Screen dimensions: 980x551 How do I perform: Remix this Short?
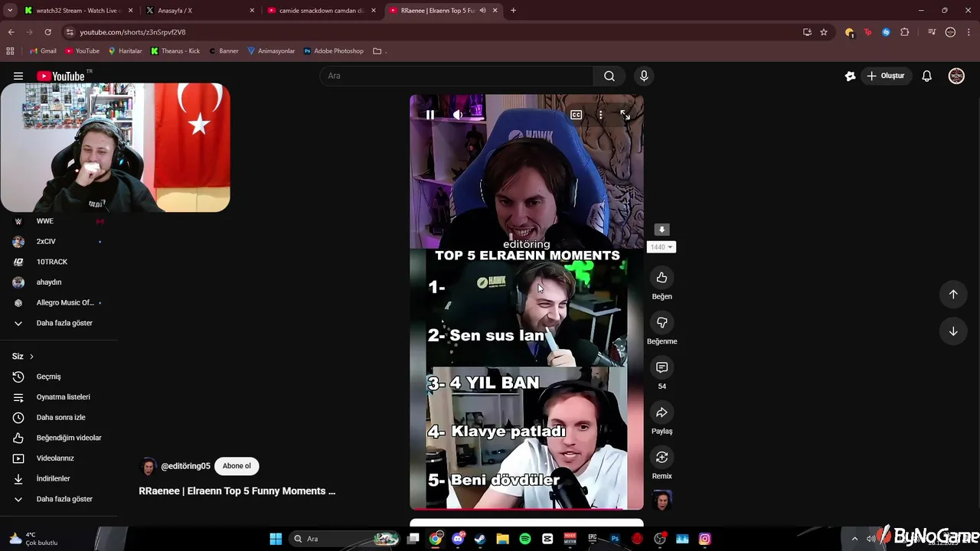(x=662, y=457)
